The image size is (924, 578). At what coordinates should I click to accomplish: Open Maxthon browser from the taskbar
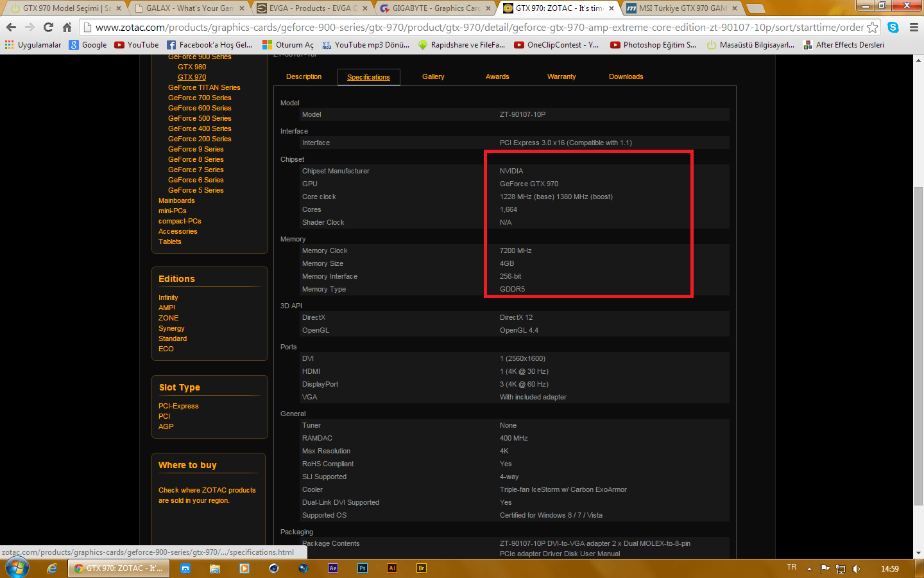185,568
